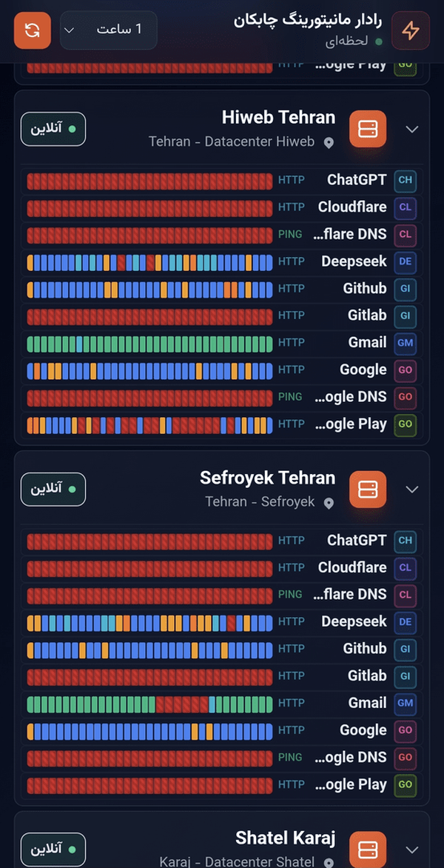
Task: Click the آنلاین status badge for Sefroyek Tehran
Action: click(53, 490)
